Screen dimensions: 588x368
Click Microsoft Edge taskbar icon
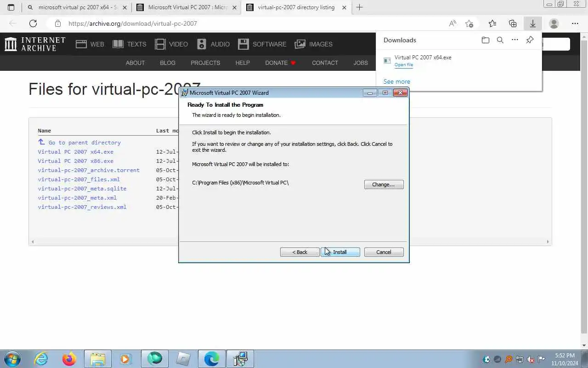coord(212,359)
